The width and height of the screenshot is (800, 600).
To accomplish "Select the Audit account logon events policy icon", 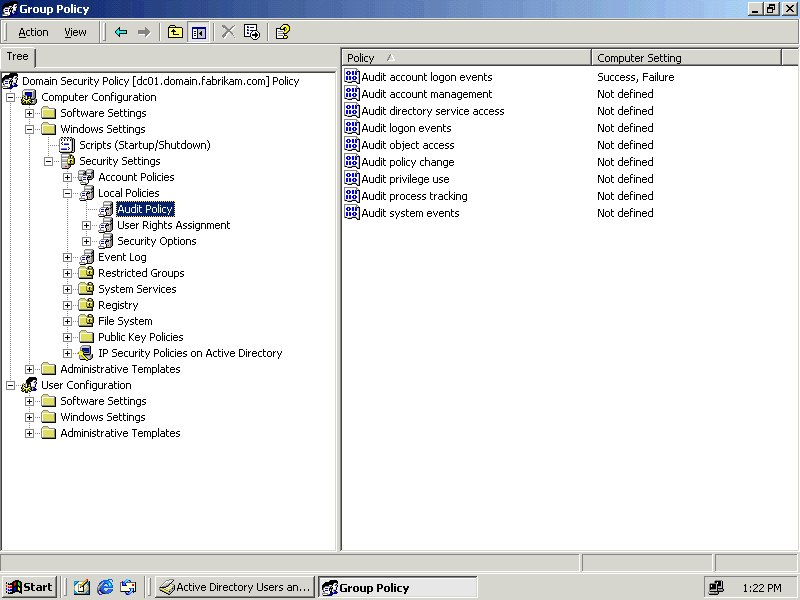I will click(352, 77).
